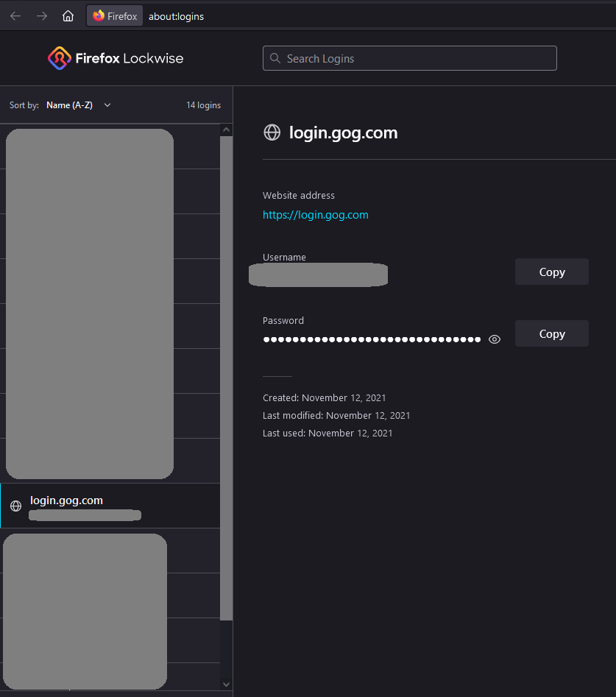This screenshot has height=697, width=616.
Task: Copy the username
Action: click(x=551, y=272)
